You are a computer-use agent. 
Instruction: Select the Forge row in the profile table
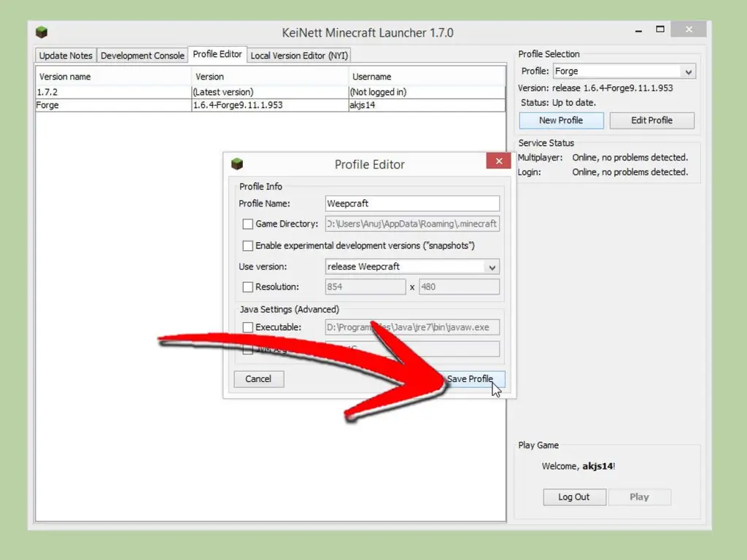click(x=270, y=105)
